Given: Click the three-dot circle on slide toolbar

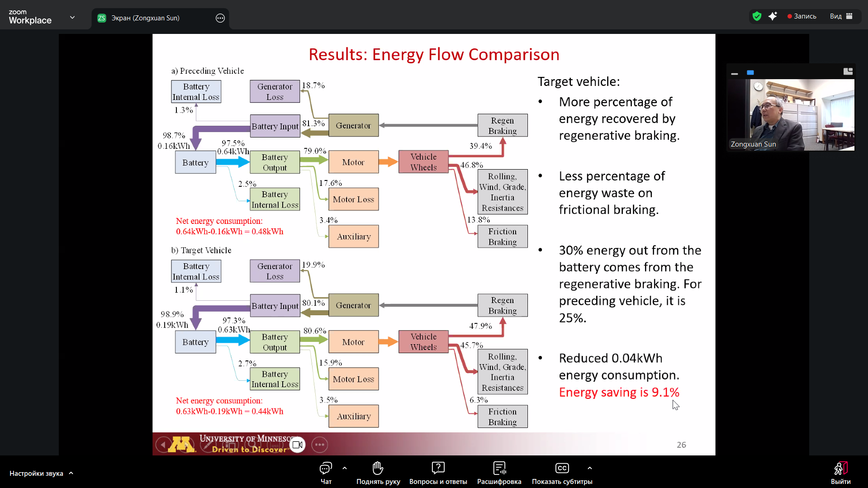Looking at the screenshot, I should pyautogui.click(x=319, y=445).
